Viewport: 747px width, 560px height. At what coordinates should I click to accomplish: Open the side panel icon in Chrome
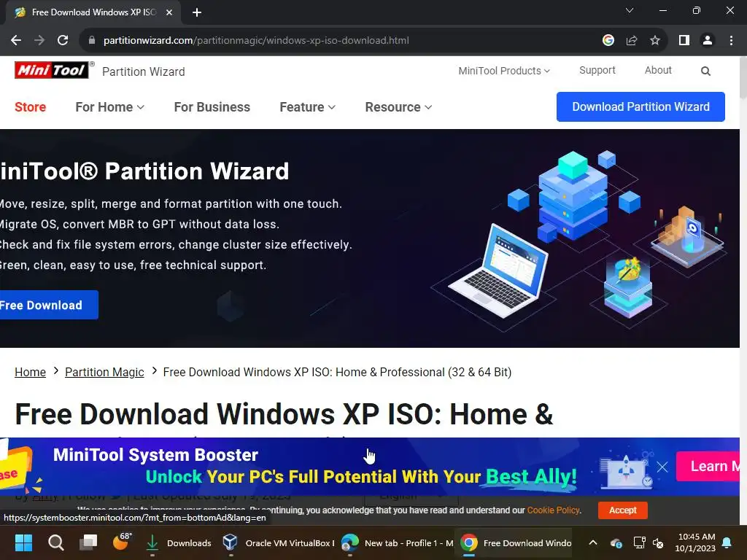(684, 41)
